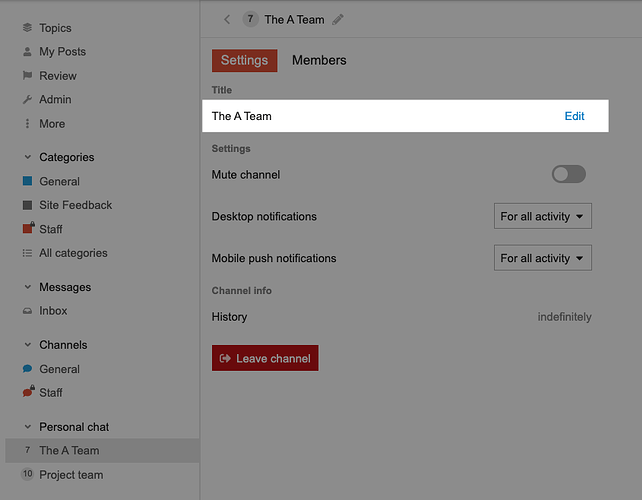The height and width of the screenshot is (500, 642).
Task: Click the pencil edit icon beside header title
Action: [x=338, y=19]
